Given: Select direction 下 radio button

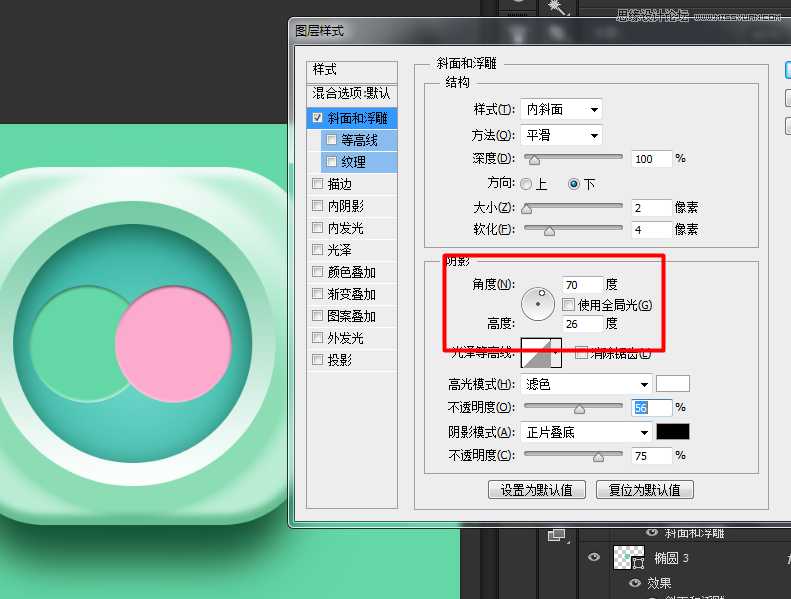Looking at the screenshot, I should tap(574, 184).
